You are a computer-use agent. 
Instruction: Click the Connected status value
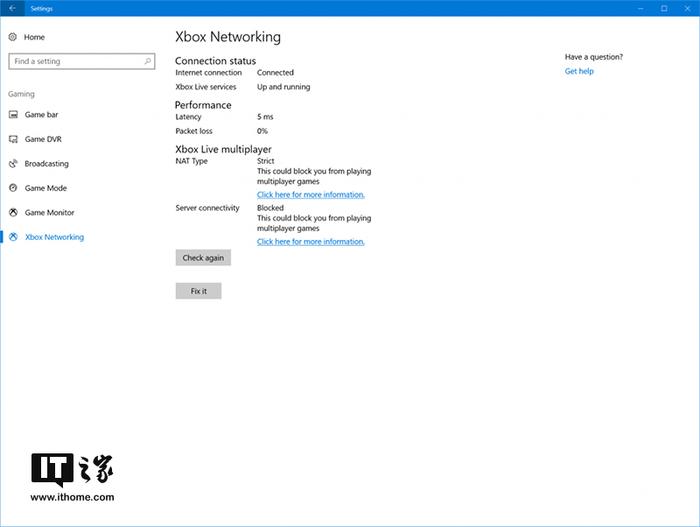pos(275,72)
